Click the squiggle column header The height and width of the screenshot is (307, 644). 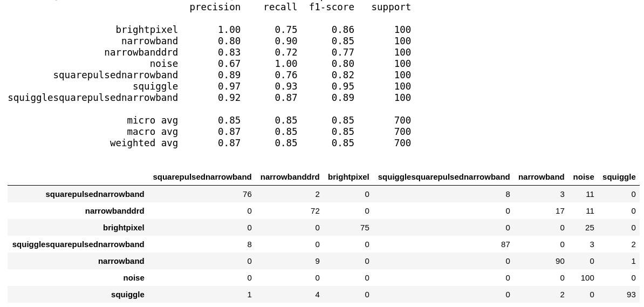(x=619, y=177)
